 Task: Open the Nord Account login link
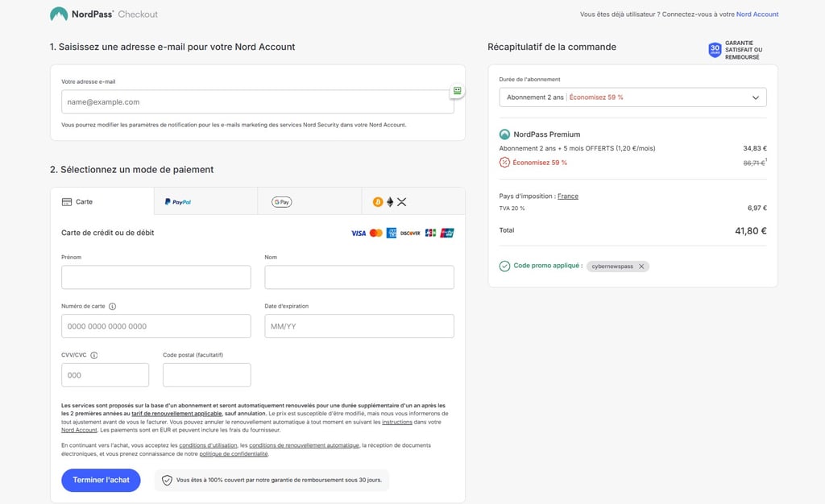757,14
